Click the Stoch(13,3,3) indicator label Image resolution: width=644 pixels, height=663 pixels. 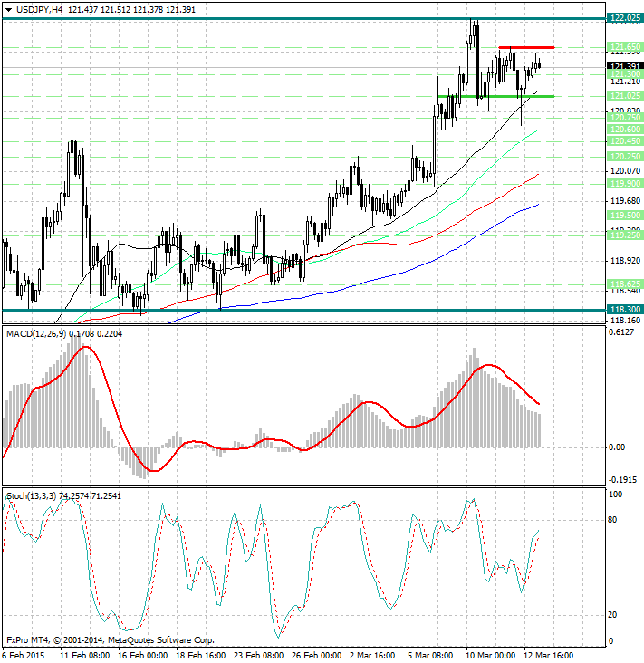(31, 496)
